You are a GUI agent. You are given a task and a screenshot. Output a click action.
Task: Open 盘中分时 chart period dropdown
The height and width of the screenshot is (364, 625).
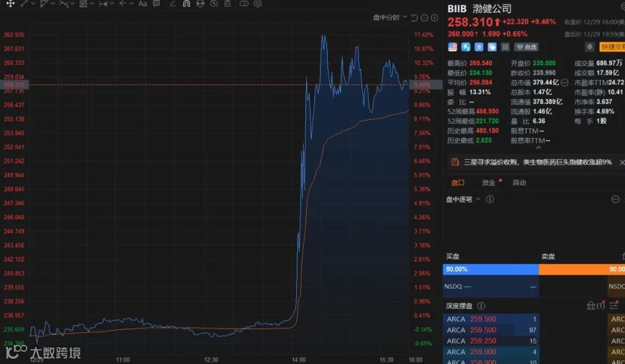tap(390, 17)
